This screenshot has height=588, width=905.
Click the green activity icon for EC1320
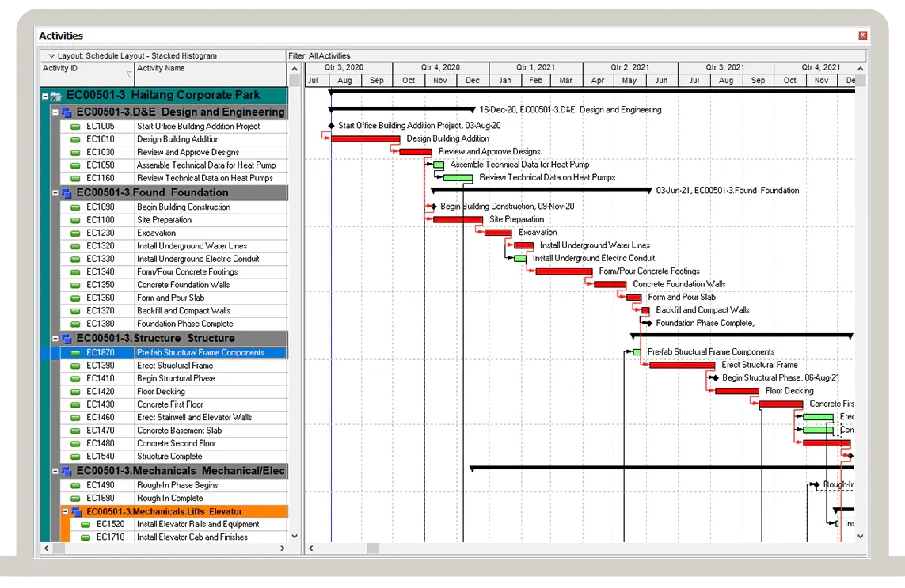(x=75, y=246)
